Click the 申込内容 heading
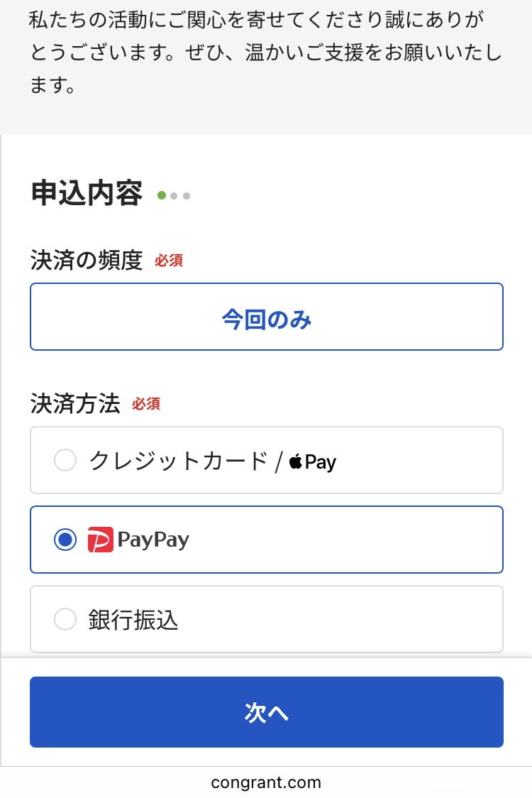Screen dimensions: 532x798 [87, 194]
